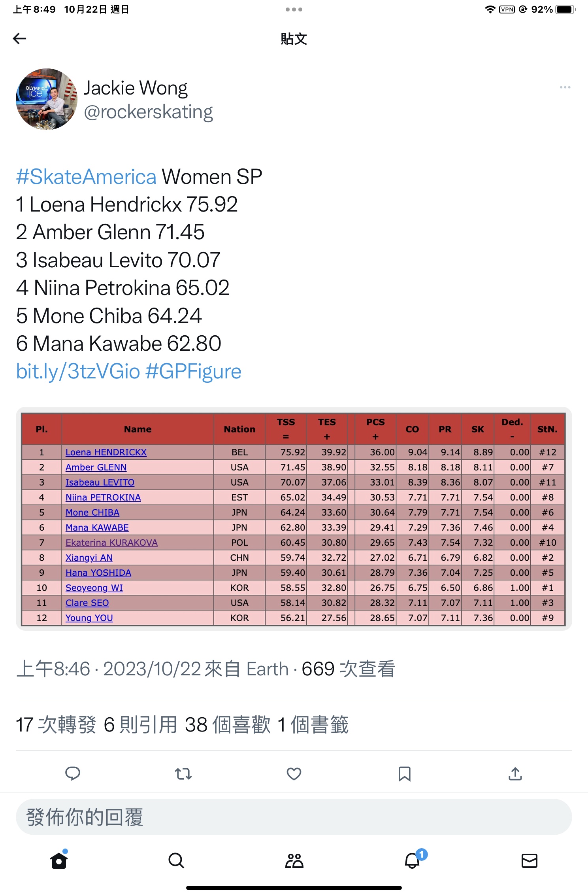Image resolution: width=588 pixels, height=896 pixels.
Task: Tap the reply speech bubble icon
Action: [x=72, y=773]
